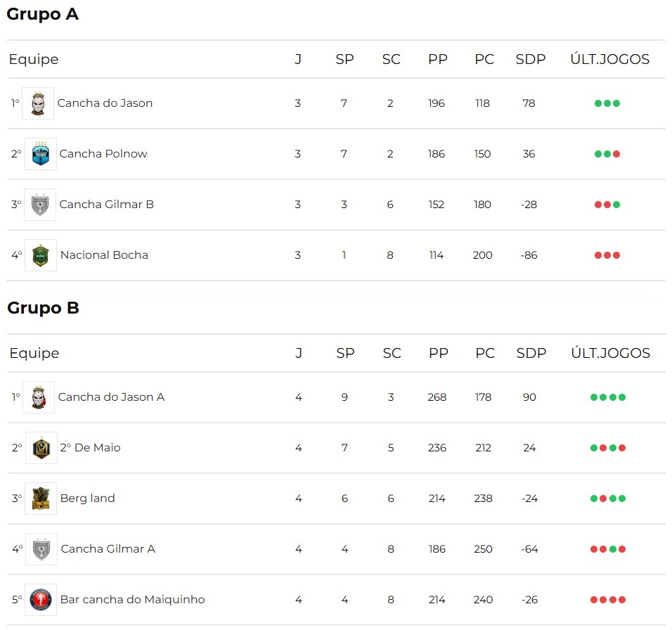672x630 pixels.
Task: Click the Cancha Gilmar A shield logo
Action: point(41,549)
